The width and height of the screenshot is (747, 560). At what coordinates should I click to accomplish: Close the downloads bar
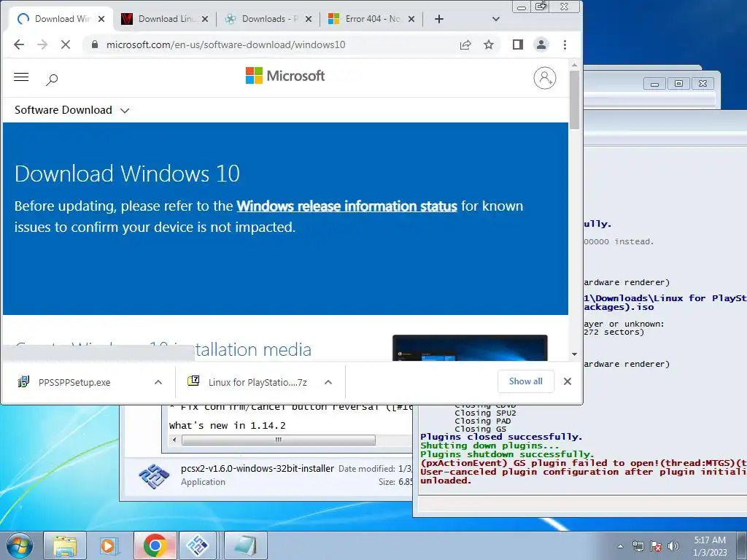(568, 381)
